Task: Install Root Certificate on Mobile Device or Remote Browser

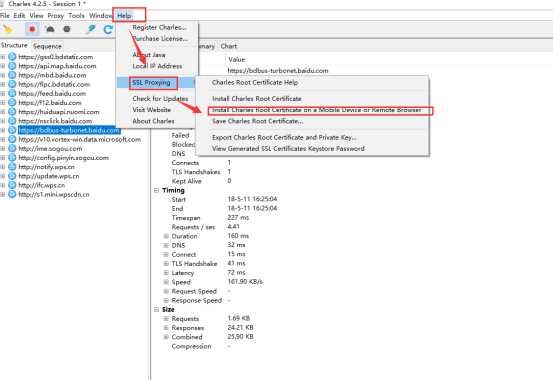Action: point(316,110)
